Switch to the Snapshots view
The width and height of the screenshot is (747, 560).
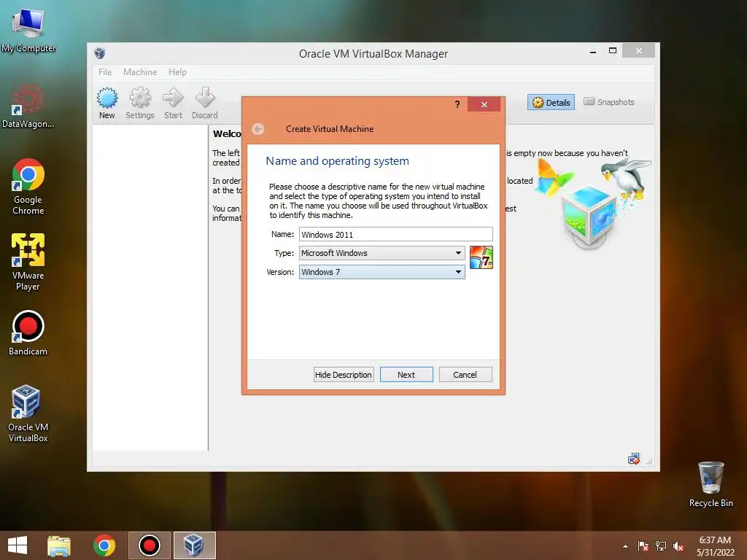[609, 102]
